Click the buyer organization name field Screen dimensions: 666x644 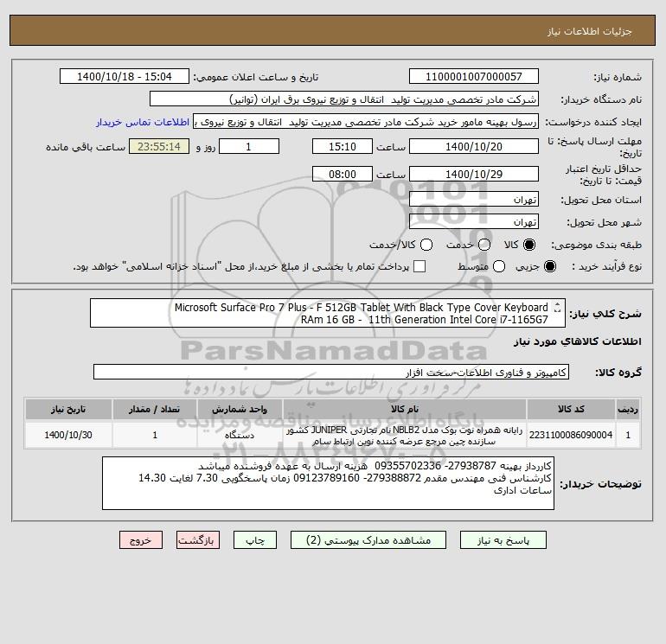point(344,99)
